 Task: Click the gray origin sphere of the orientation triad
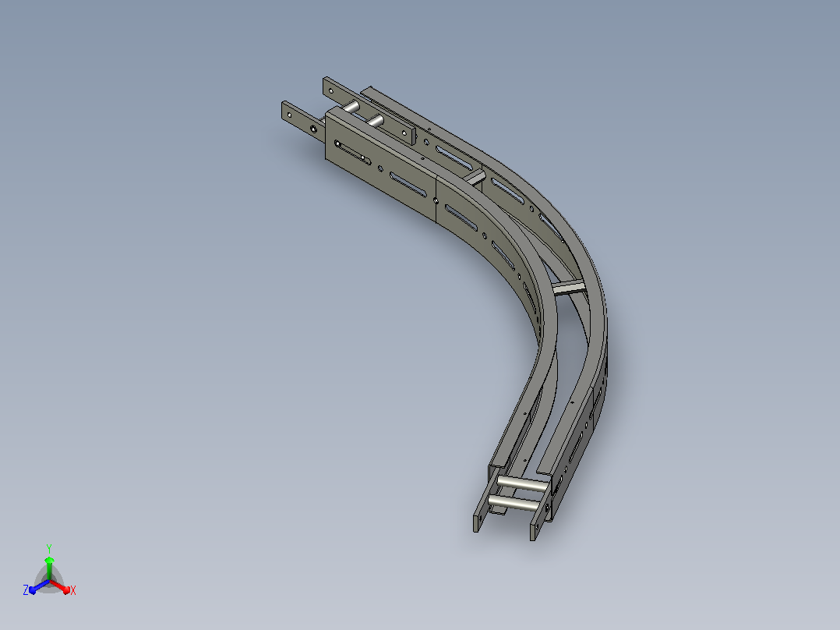(49, 581)
